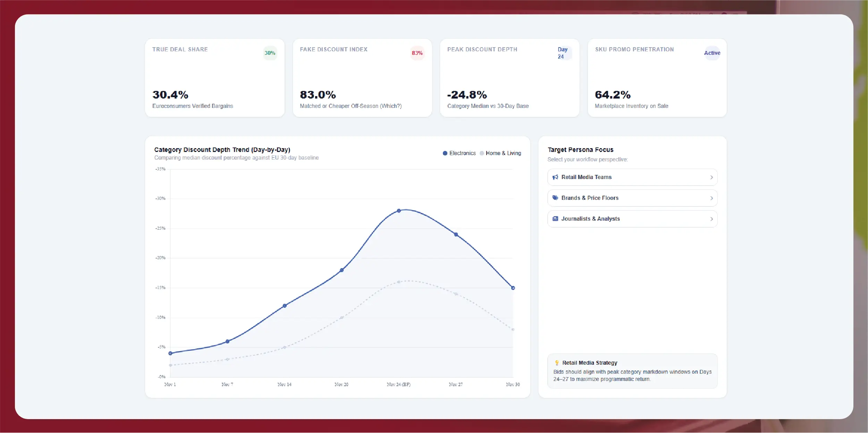Expand the Journalists & Analysts chevron
Viewport: 868px width, 433px height.
711,219
